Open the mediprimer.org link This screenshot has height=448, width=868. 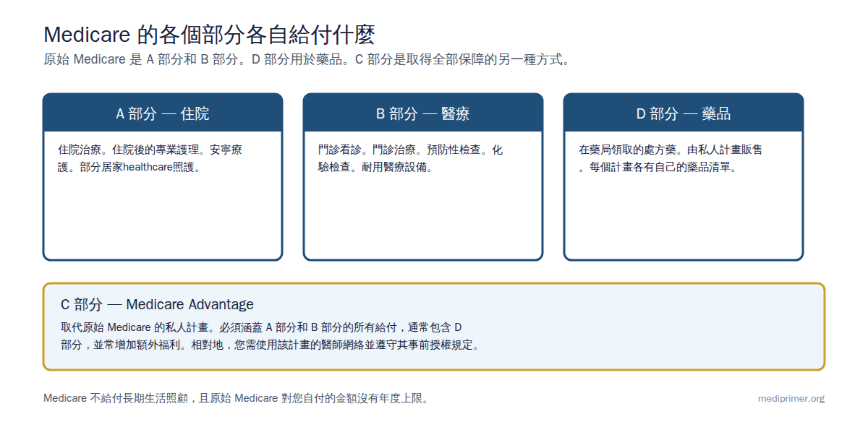point(791,399)
